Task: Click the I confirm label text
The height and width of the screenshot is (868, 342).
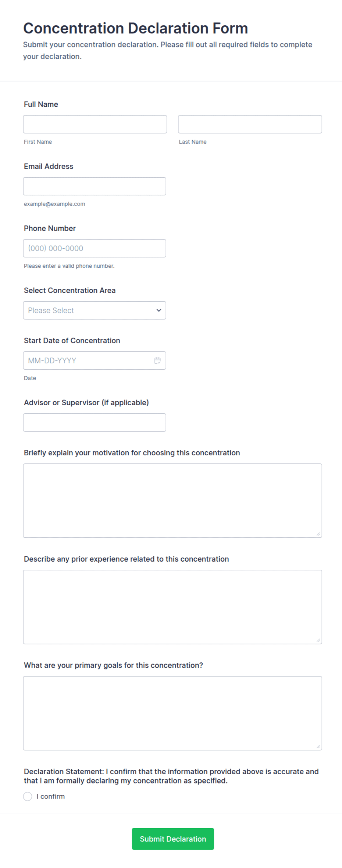Action: (51, 796)
